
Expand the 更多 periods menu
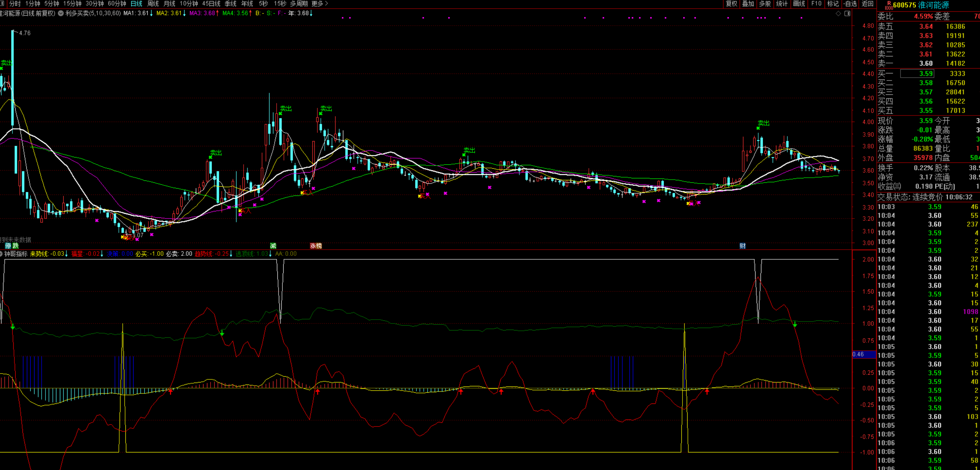(x=320, y=3)
